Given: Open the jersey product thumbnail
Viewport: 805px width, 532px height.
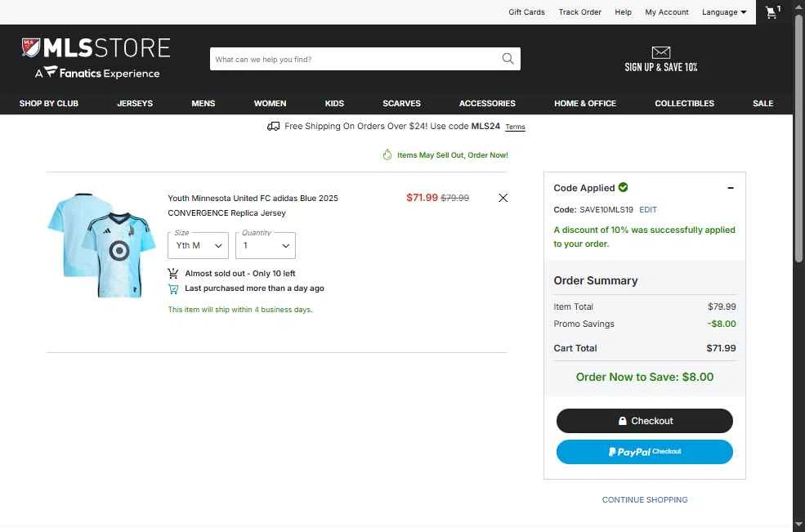Looking at the screenshot, I should (x=101, y=245).
